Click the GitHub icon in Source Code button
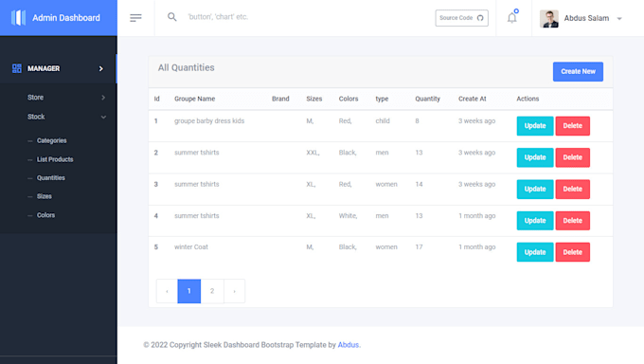Screen dimensions: 644x364 point(480,18)
